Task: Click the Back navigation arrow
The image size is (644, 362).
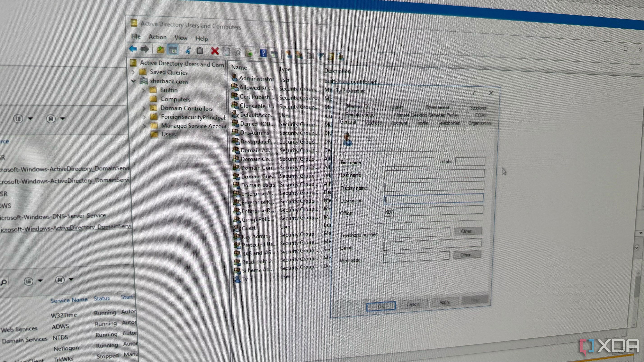Action: [x=133, y=49]
